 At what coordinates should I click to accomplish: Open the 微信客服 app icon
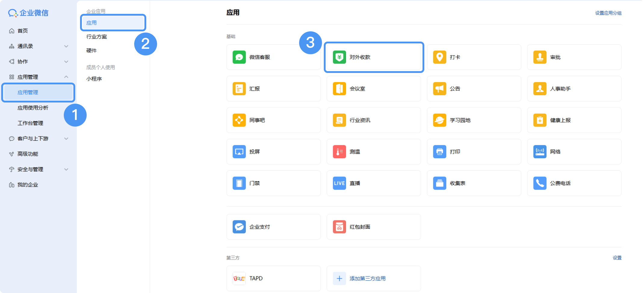[239, 57]
